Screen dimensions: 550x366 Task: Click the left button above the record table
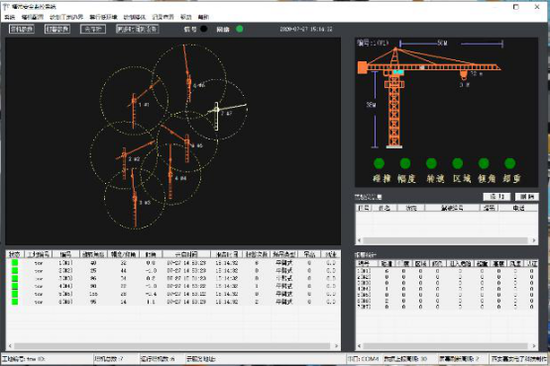point(497,197)
